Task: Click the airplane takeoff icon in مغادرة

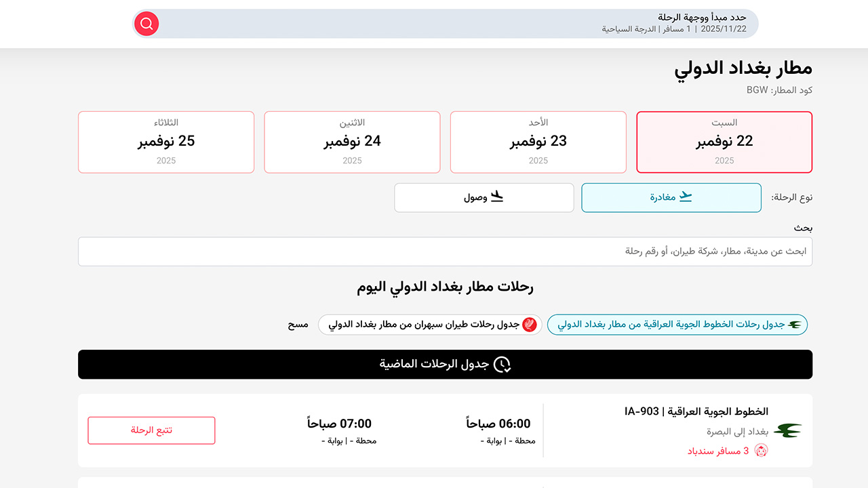Action: [686, 197]
